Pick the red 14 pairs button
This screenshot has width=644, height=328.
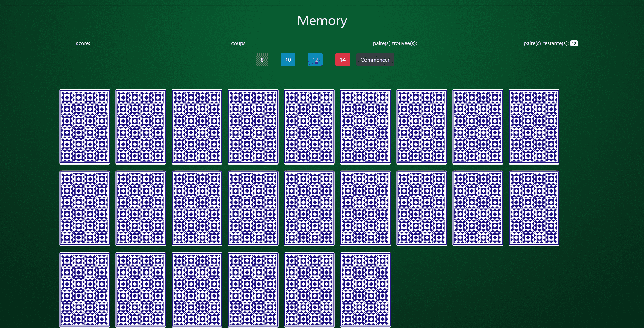click(x=342, y=60)
